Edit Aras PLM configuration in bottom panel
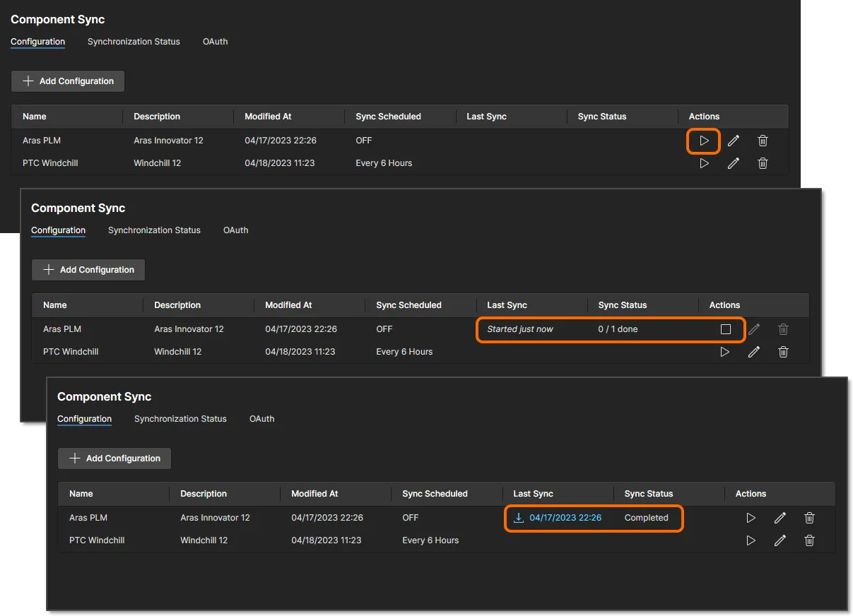853x616 pixels. tap(780, 518)
